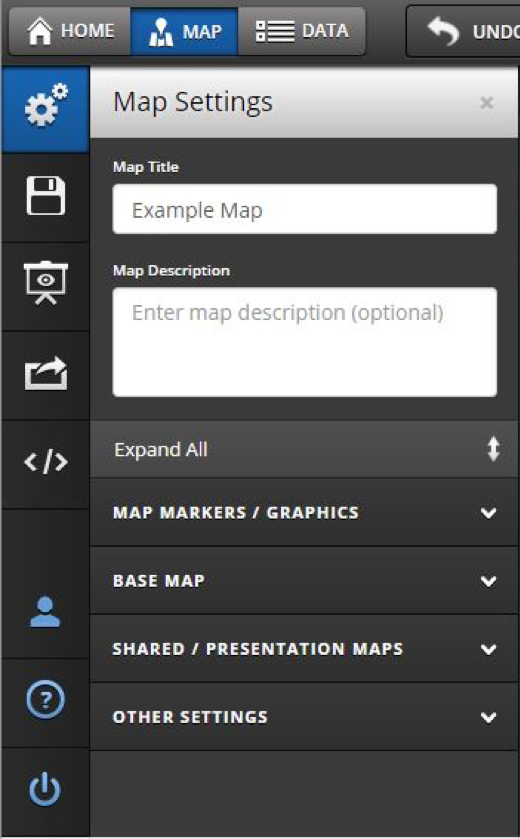Focus the Map Title input field

(304, 209)
